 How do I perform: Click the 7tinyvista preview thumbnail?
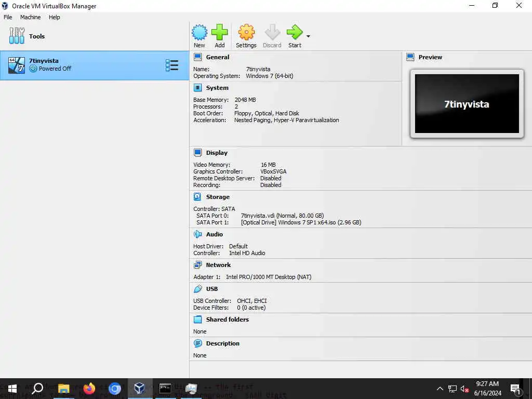pos(467,104)
